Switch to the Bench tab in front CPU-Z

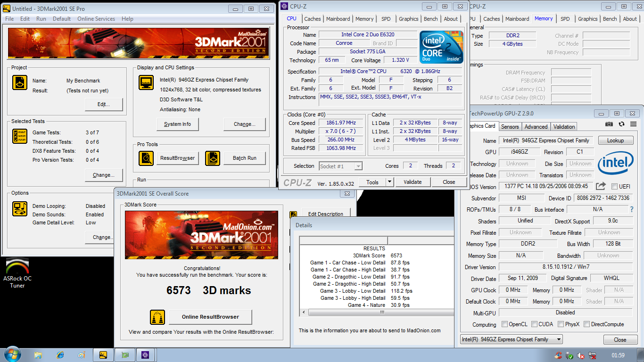tap(430, 19)
